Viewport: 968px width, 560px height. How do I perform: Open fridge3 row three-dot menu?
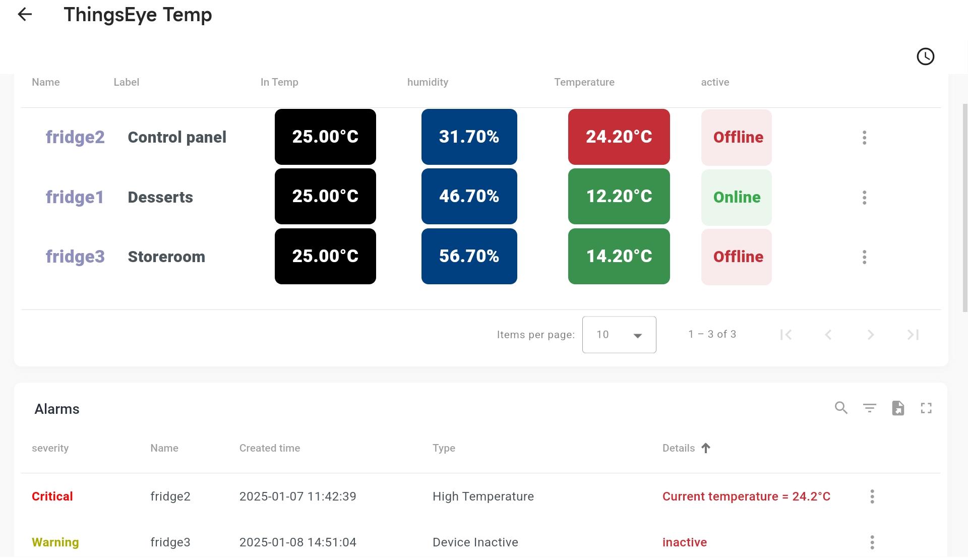(864, 257)
